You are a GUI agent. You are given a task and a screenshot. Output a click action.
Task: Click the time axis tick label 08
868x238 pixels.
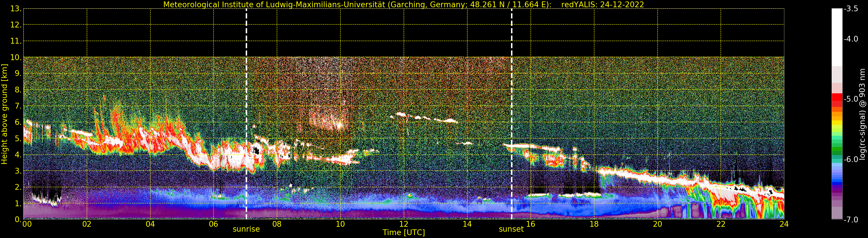click(x=277, y=224)
